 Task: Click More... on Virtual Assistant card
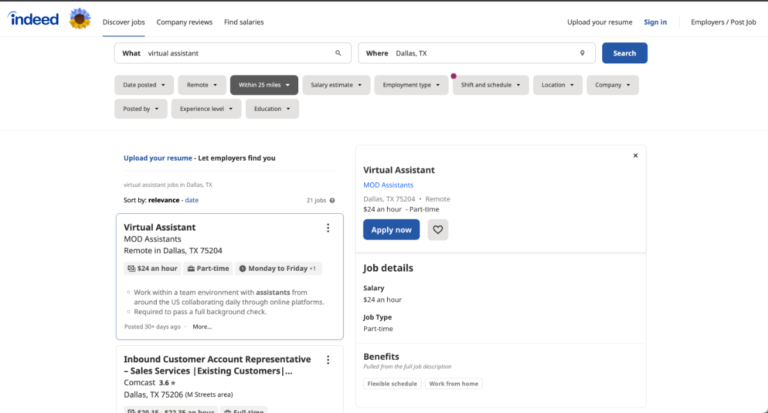click(x=202, y=327)
